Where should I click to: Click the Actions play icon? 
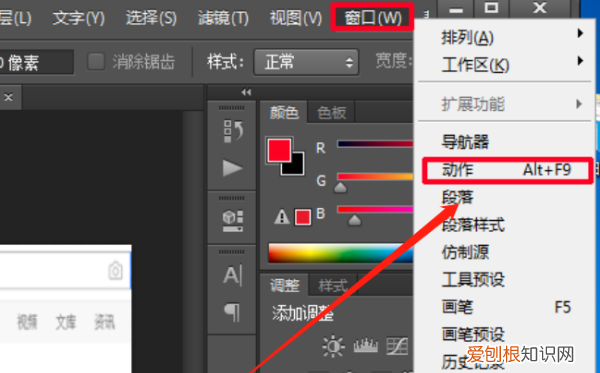click(232, 168)
